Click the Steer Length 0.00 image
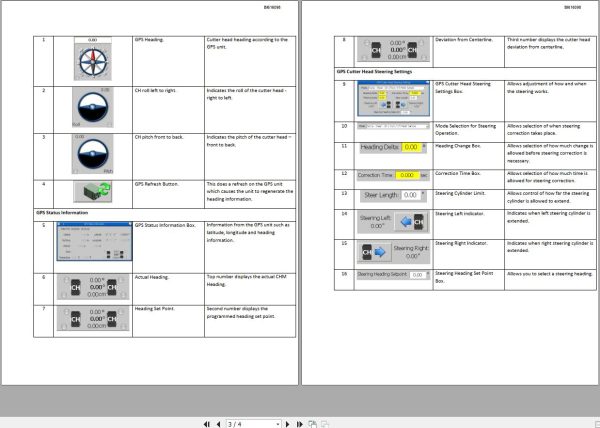This screenshot has width=600, height=428. (x=393, y=195)
